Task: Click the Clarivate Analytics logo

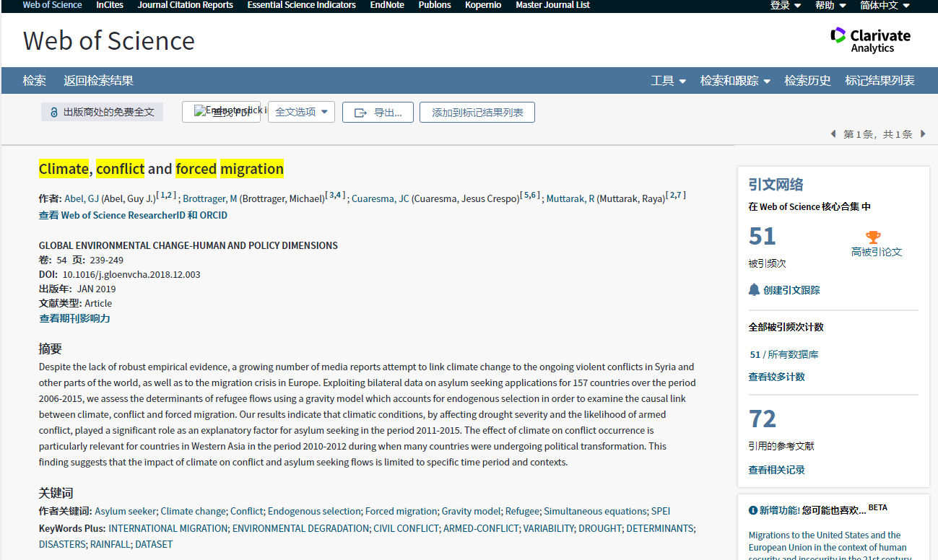Action: [870, 40]
